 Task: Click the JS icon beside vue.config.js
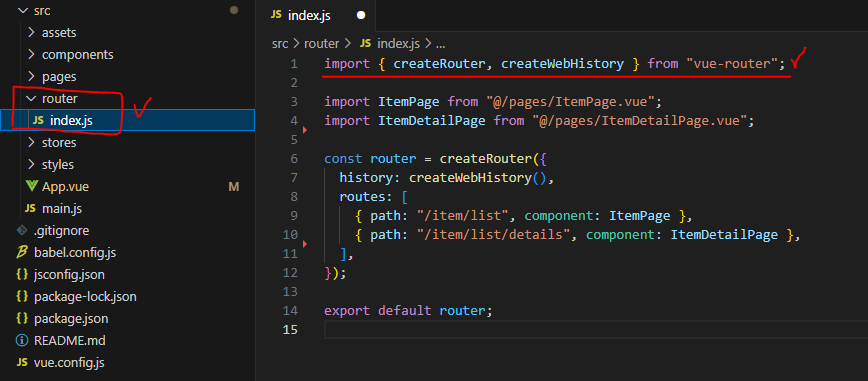[22, 363]
